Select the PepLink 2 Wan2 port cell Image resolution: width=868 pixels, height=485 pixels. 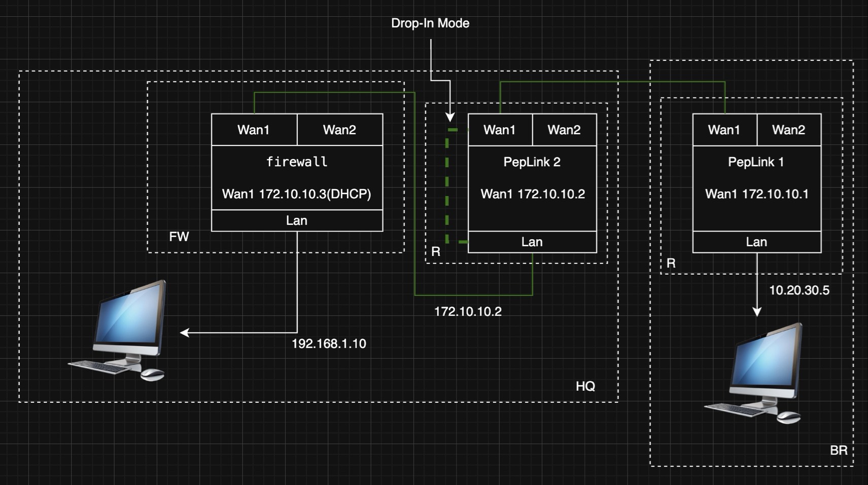coord(564,130)
